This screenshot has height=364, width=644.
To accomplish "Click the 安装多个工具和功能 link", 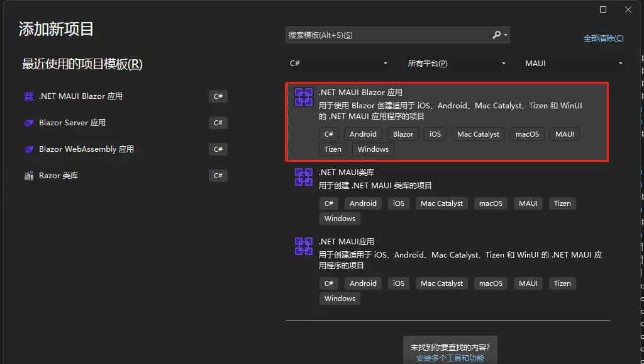I will click(450, 357).
